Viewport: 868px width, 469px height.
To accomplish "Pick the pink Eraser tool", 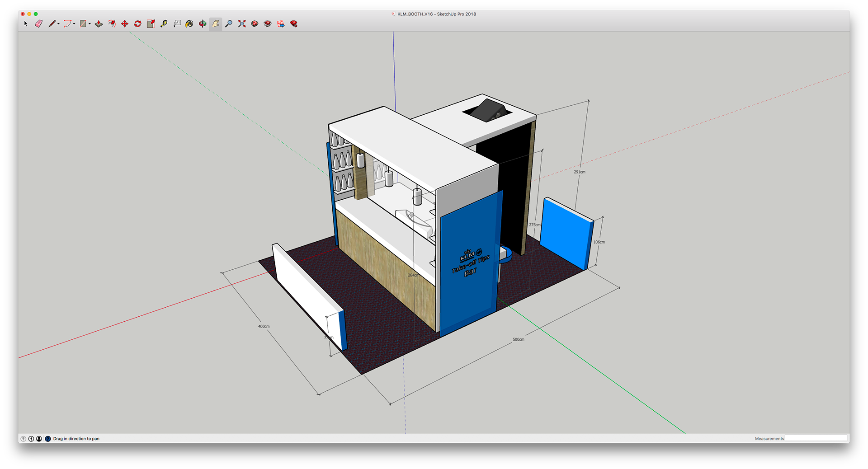I will (39, 23).
